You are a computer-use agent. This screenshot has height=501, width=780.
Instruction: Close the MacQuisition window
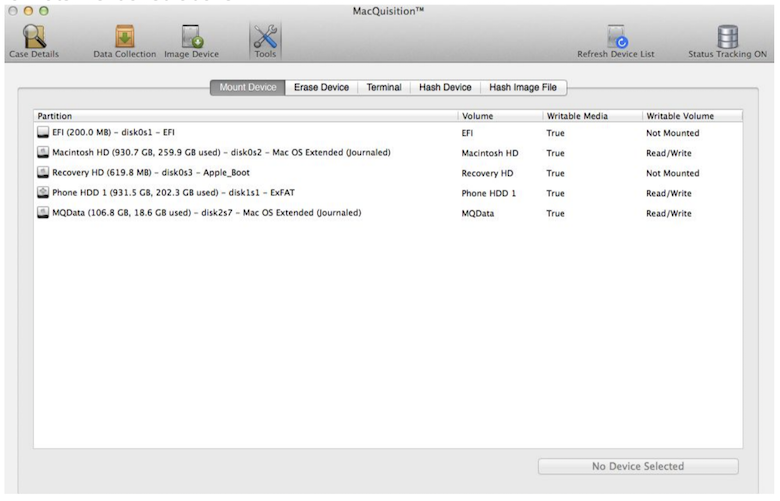(13, 10)
